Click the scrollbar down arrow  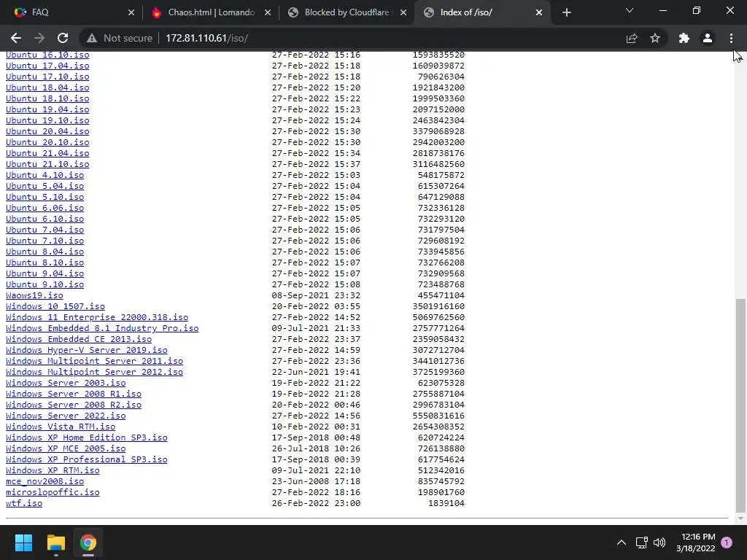point(740,518)
